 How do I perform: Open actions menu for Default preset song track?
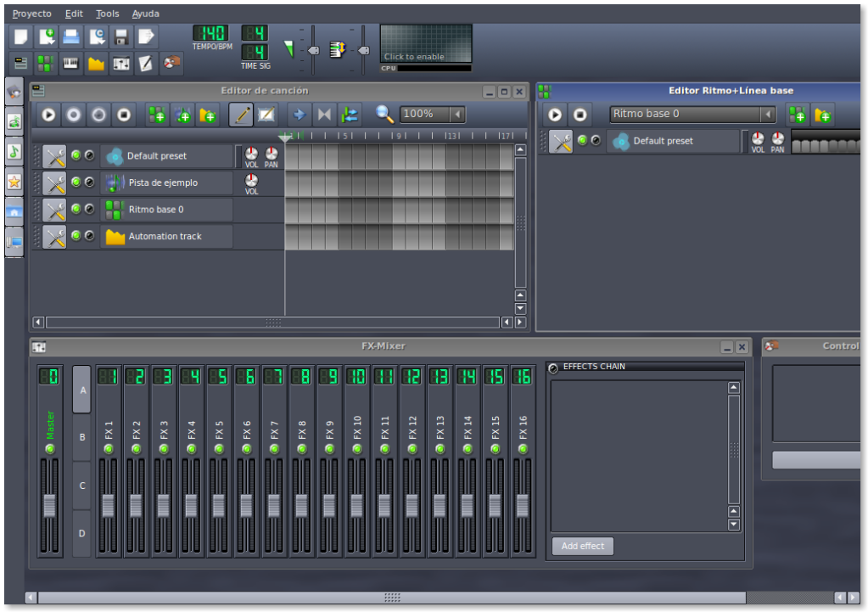click(54, 156)
